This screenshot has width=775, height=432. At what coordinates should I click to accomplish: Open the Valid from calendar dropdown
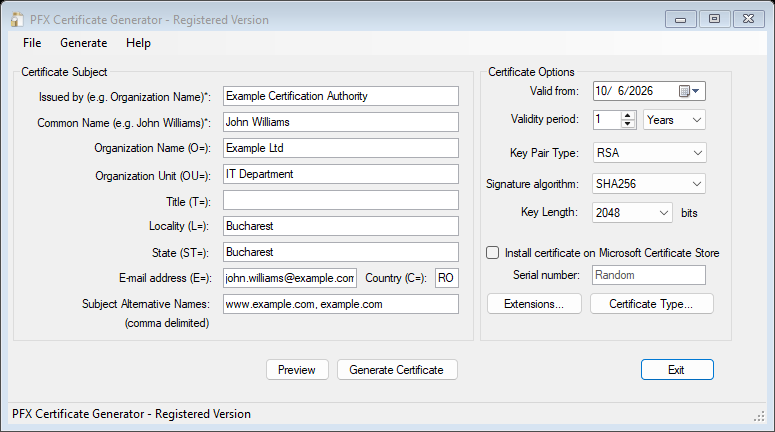689,91
